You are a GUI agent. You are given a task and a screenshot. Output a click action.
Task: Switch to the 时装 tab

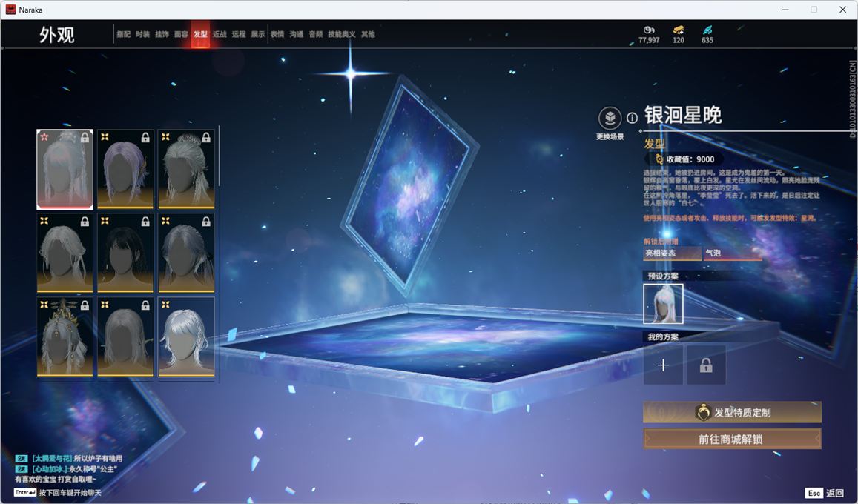(142, 34)
